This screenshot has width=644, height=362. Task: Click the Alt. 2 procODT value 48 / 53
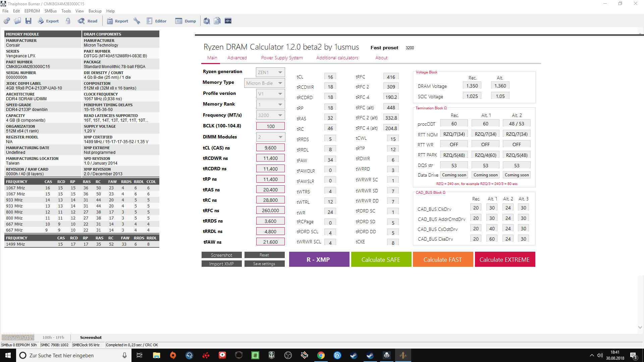tap(517, 124)
